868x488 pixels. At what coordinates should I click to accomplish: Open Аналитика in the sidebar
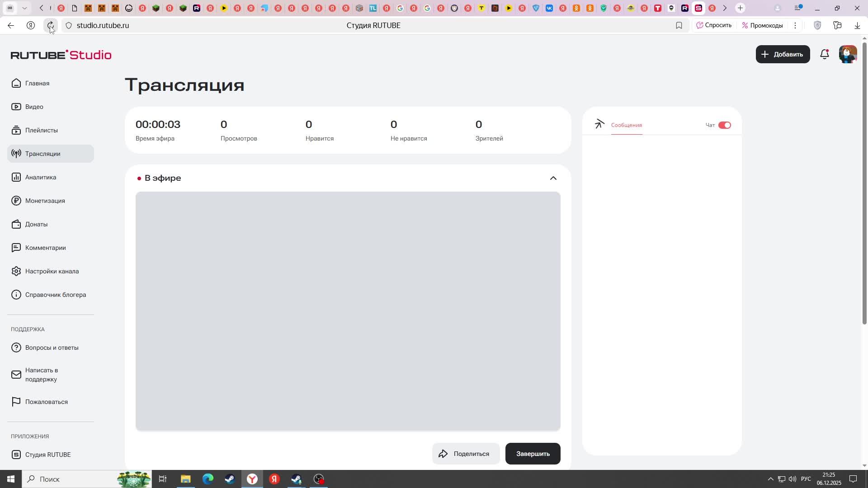tap(41, 177)
